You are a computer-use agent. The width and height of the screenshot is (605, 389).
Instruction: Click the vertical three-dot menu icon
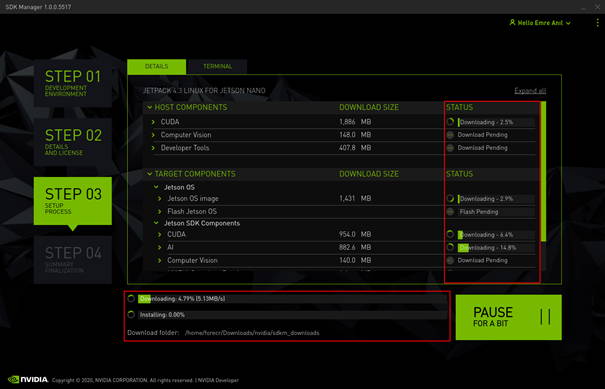(597, 23)
